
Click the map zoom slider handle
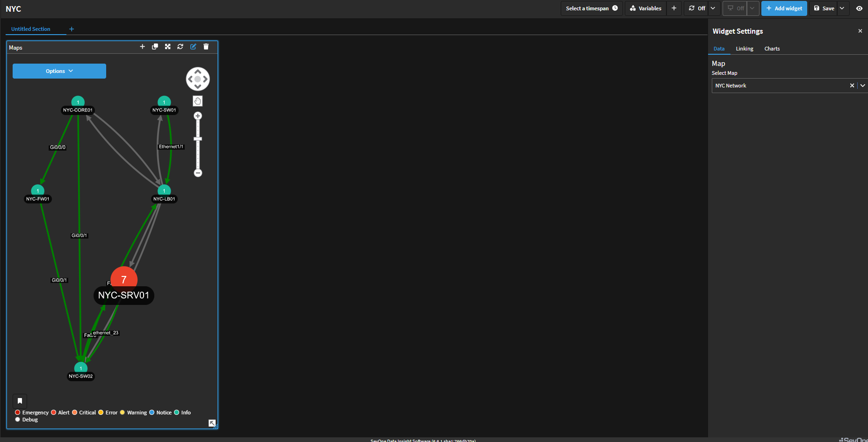coord(198,139)
